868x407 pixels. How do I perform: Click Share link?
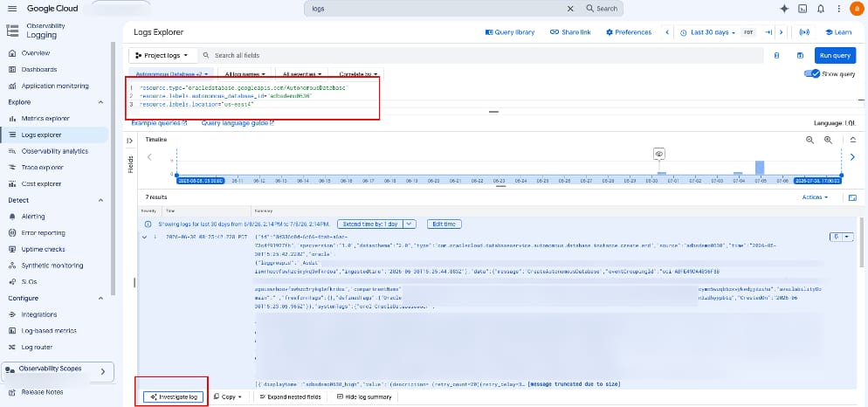pyautogui.click(x=570, y=32)
